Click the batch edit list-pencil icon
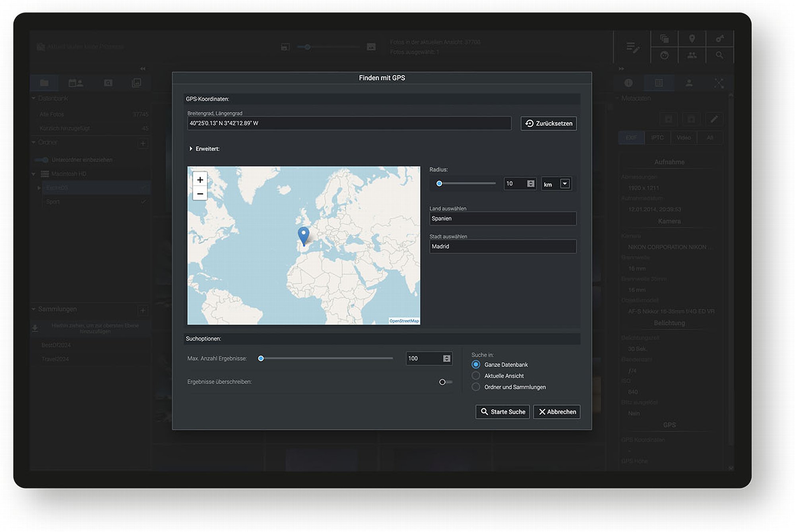The height and width of the screenshot is (532, 795). [632, 47]
